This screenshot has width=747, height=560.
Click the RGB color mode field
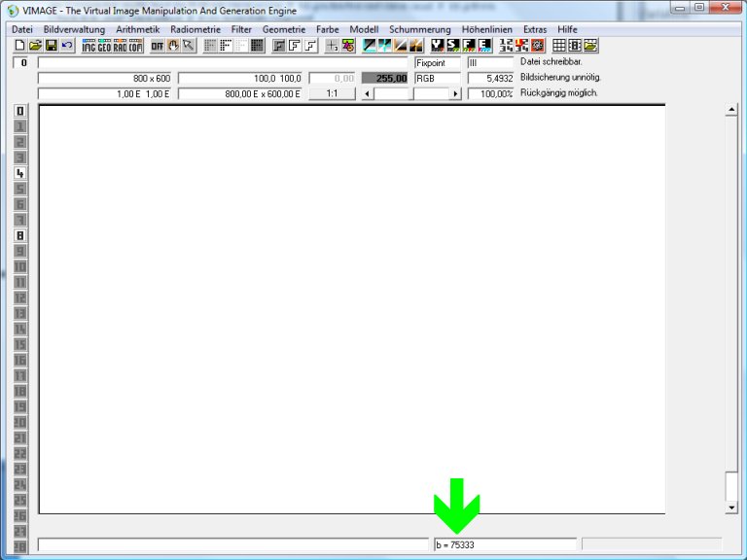(437, 78)
